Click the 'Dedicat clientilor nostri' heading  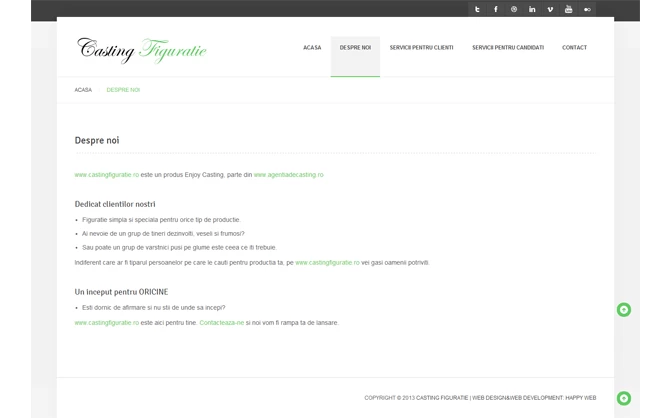[115, 204]
